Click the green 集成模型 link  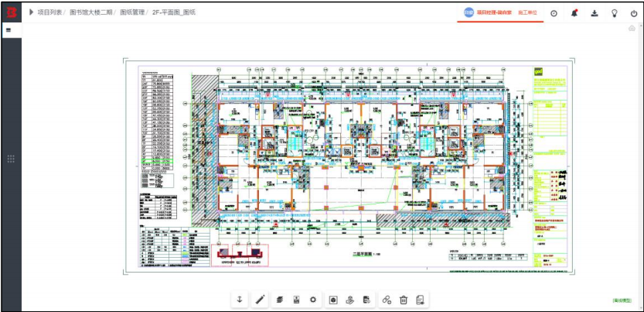tap(622, 300)
